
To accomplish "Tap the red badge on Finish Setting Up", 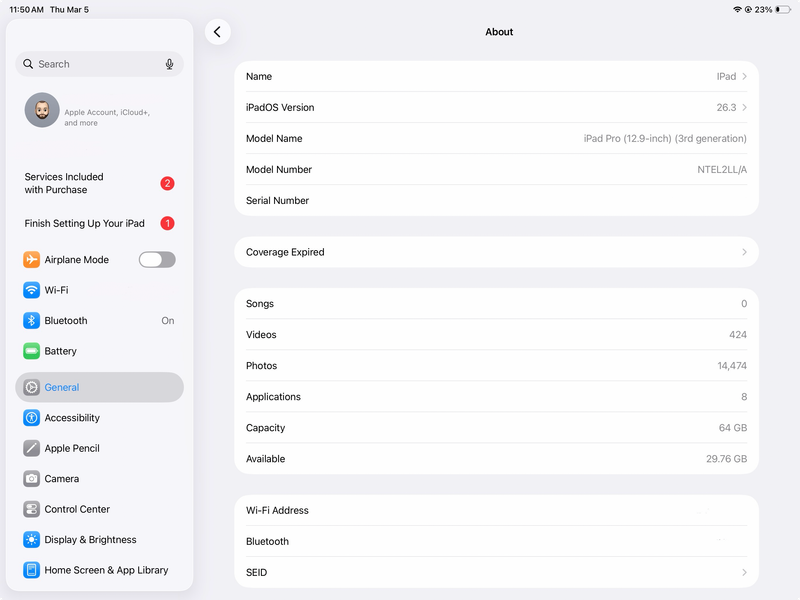I will 167,223.
